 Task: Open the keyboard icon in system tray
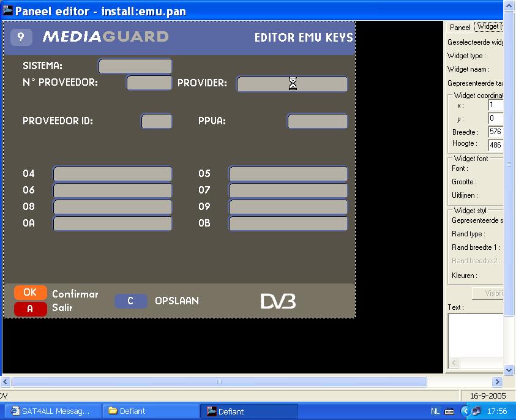pyautogui.click(x=449, y=411)
